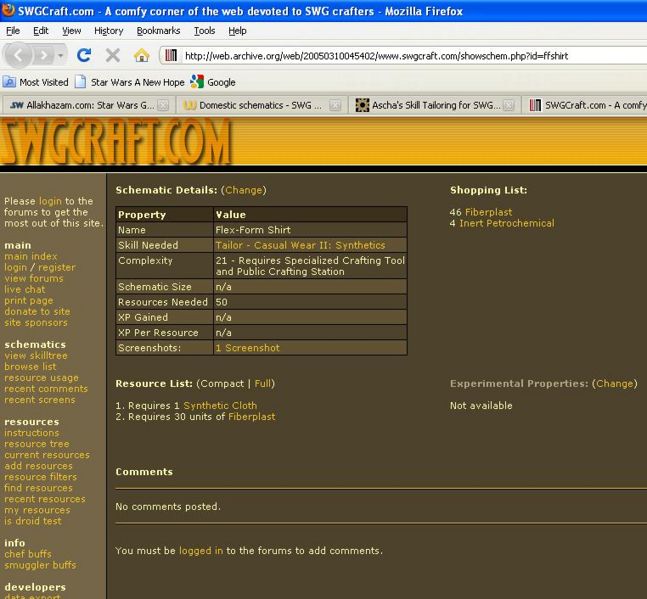Click the URL address bar
The width and height of the screenshot is (647, 599).
pyautogui.click(x=400, y=56)
